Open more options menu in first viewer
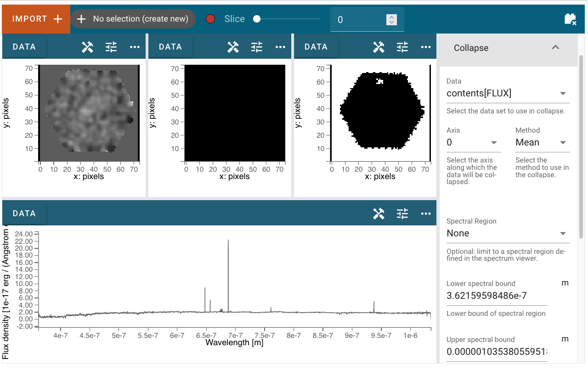The height and width of the screenshot is (370, 588). [135, 47]
